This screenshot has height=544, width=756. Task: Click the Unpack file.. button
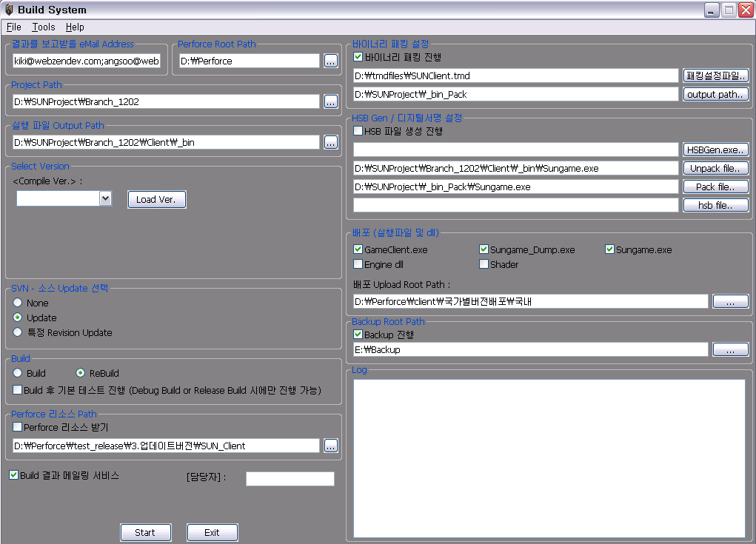pyautogui.click(x=716, y=168)
